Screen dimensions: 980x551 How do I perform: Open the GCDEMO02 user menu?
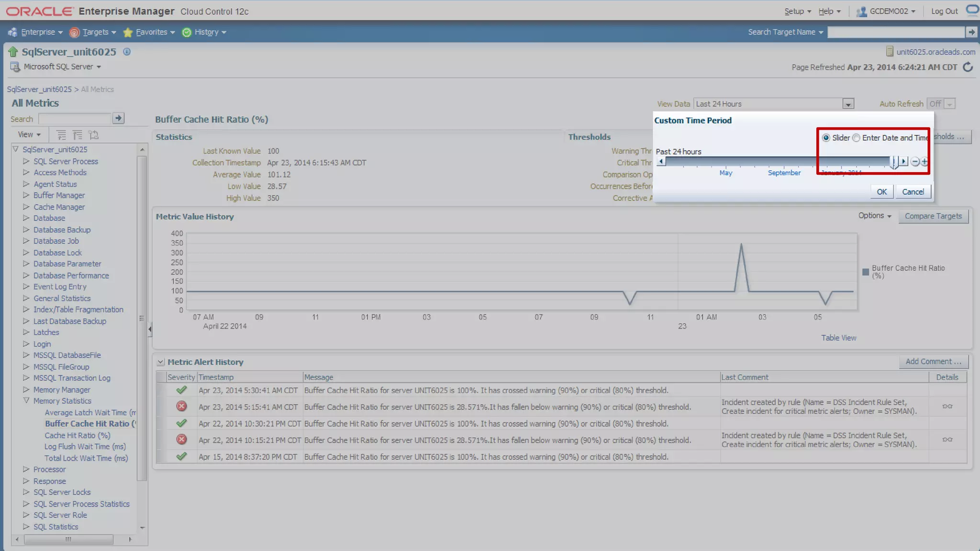(886, 11)
